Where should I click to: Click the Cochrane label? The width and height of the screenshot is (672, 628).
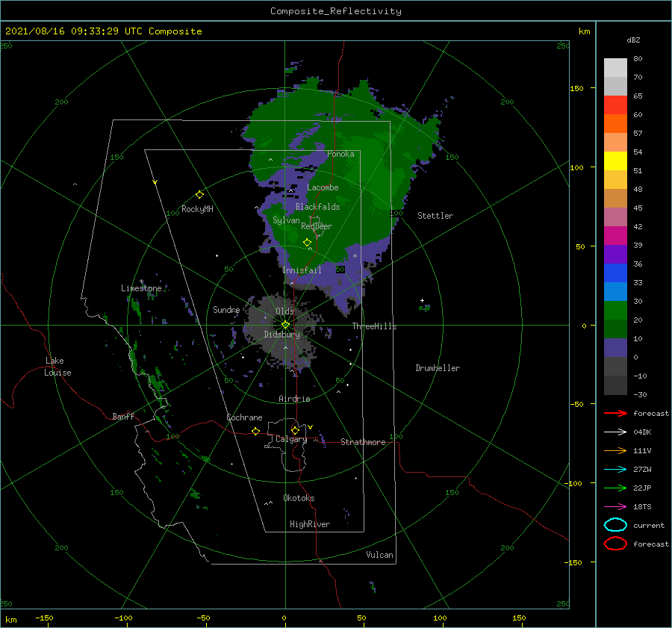click(244, 417)
